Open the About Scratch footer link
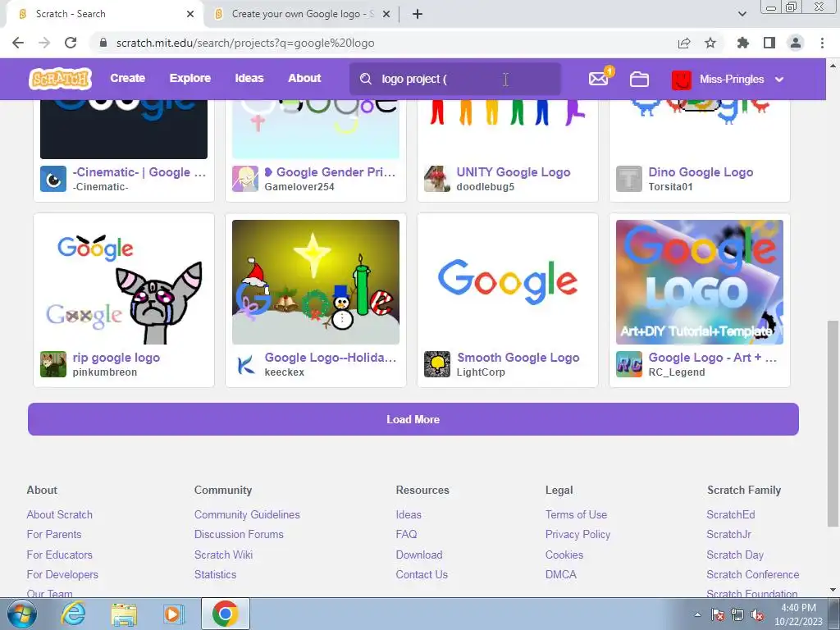 [59, 514]
